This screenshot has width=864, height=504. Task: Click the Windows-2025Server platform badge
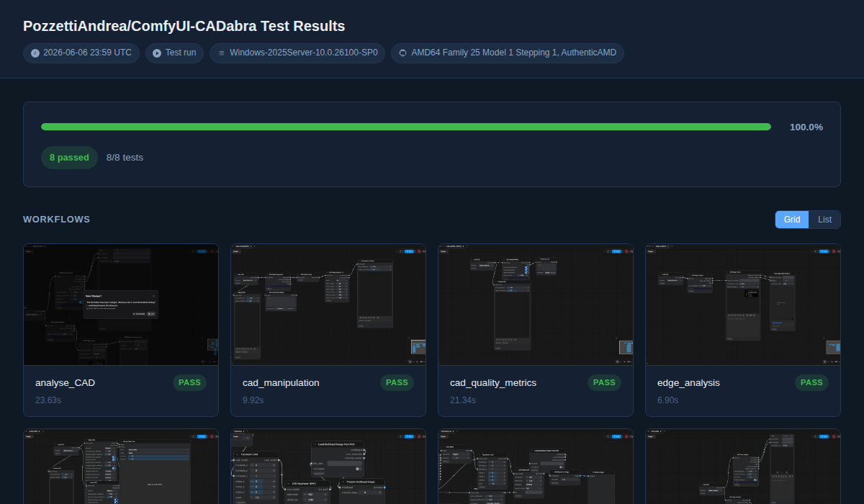297,53
